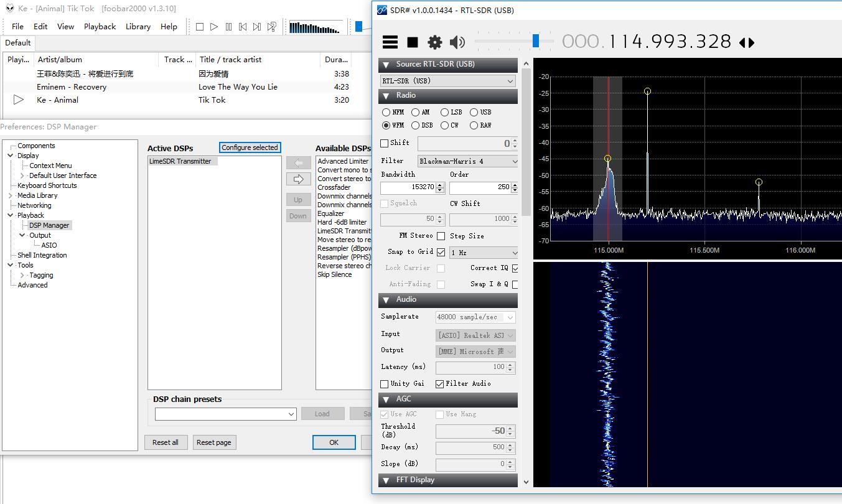This screenshot has height=504, width=842.
Task: Open the DSP chain presets combo box
Action: (x=225, y=414)
